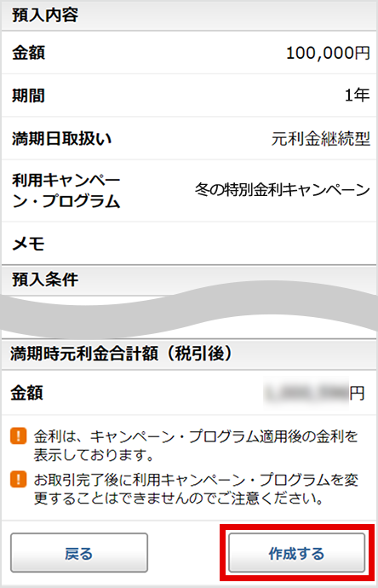Screen dimensions: 378x588
Task: Click the blurred maturity total amount
Action: [306, 393]
